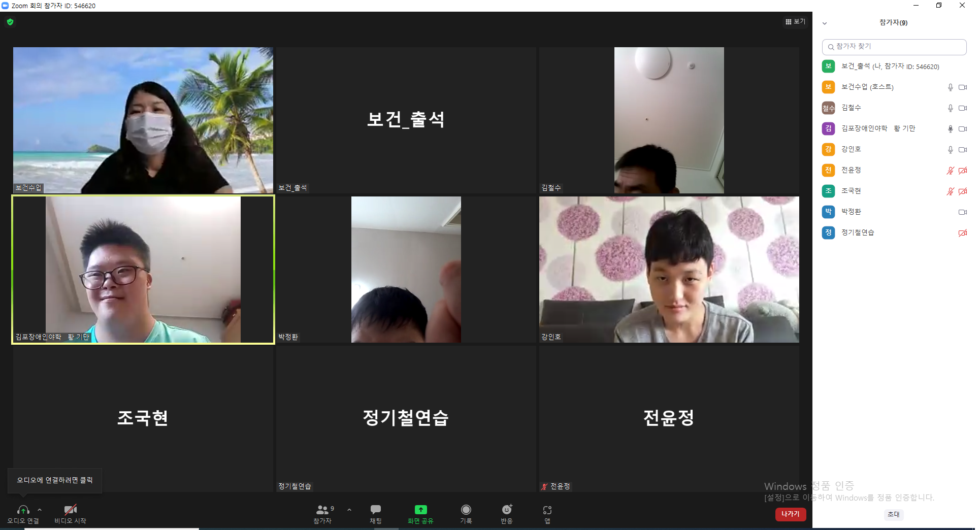980x530 pixels.
Task: Open the participants options arrow beside 참가자
Action: point(349,510)
